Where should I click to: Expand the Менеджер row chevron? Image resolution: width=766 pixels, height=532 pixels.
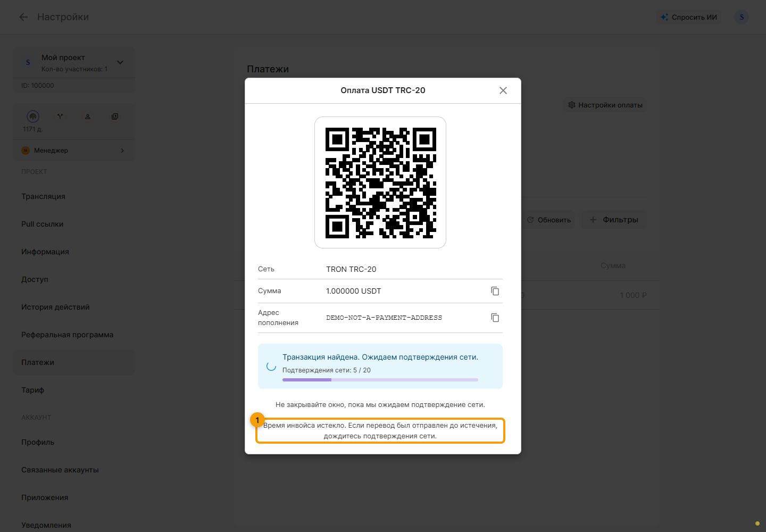[122, 151]
